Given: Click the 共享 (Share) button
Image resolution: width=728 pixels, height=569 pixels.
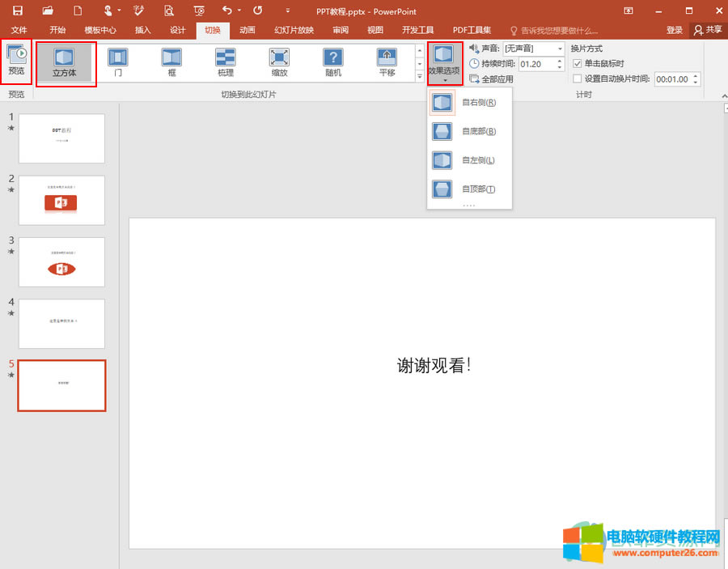Looking at the screenshot, I should coord(709,30).
